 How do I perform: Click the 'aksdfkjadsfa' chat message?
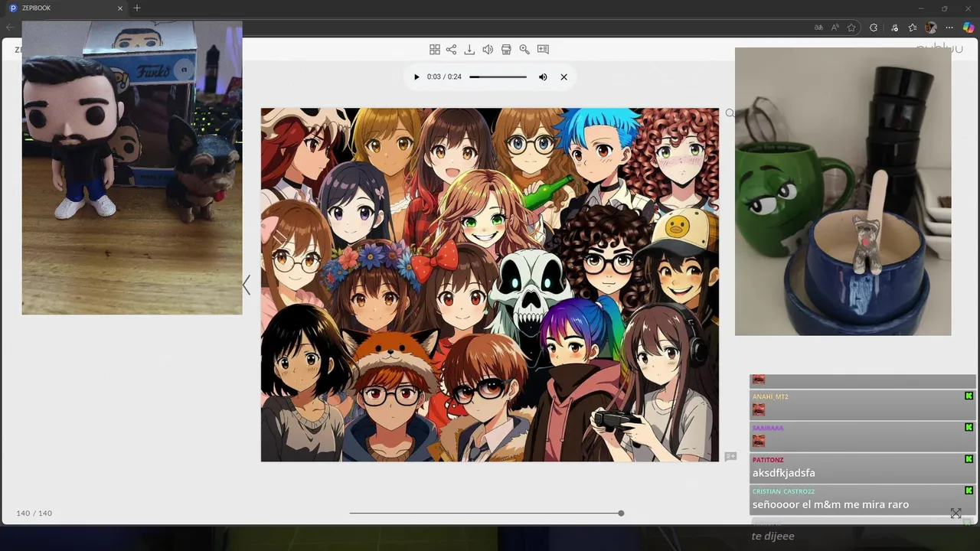click(784, 473)
